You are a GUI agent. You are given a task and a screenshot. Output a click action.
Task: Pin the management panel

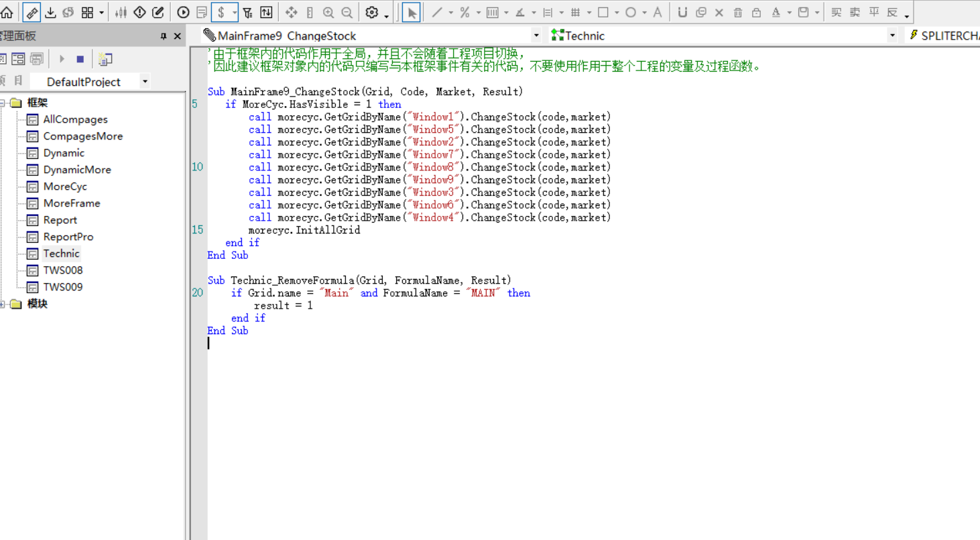pos(164,36)
